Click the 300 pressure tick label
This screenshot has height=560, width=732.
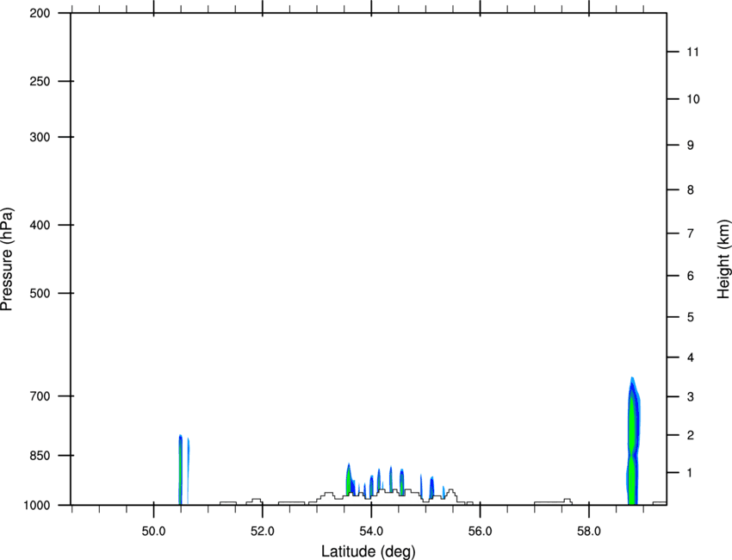tap(40, 137)
